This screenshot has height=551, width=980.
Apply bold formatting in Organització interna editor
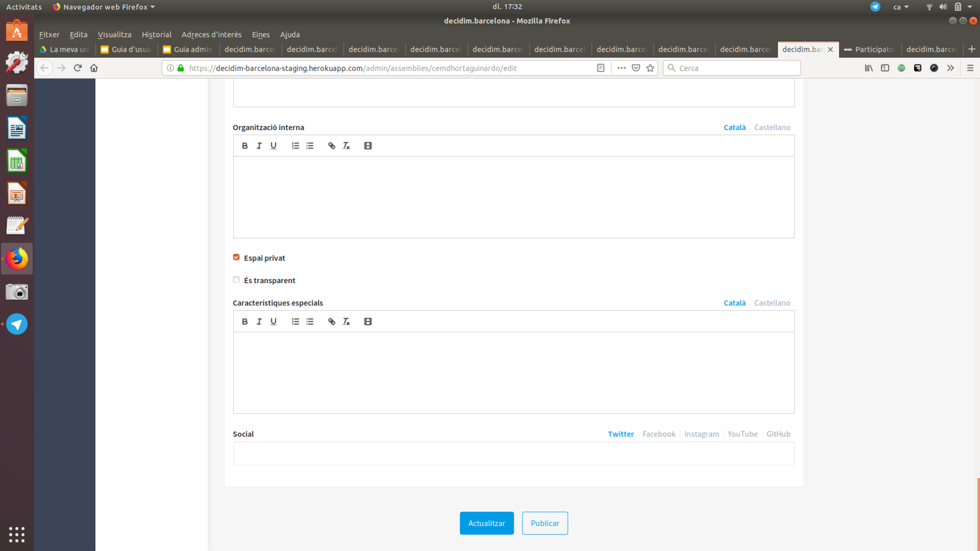[245, 145]
